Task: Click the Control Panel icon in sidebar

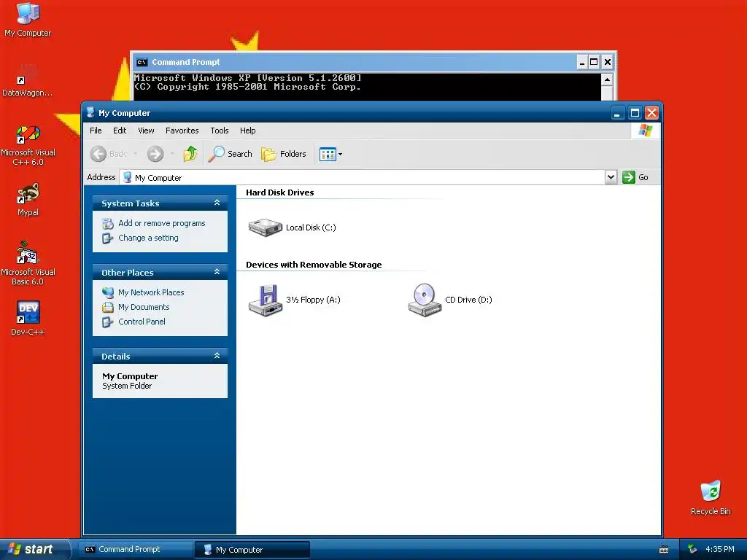Action: tap(108, 322)
